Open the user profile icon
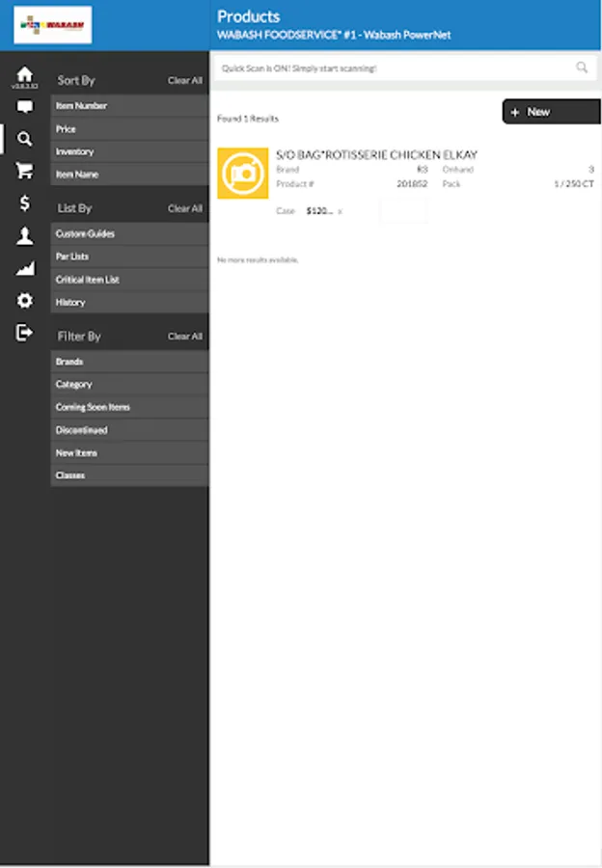The image size is (602, 868). point(24,236)
